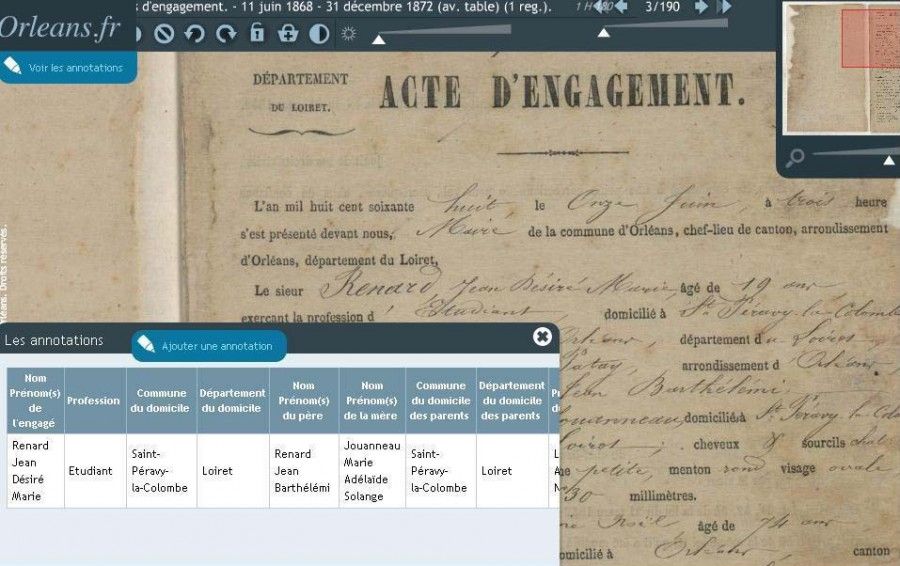Image resolution: width=900 pixels, height=566 pixels.
Task: Select Loiret in parents' department column
Action: tap(512, 471)
